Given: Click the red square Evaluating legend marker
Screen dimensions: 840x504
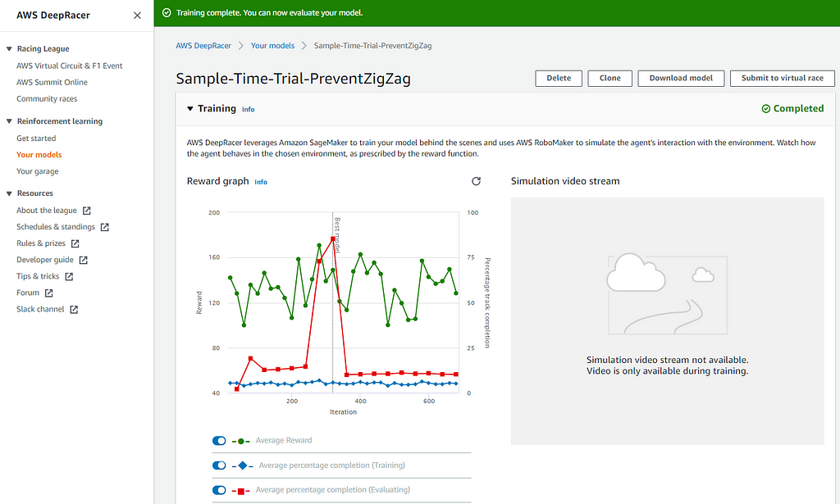Looking at the screenshot, I should (x=241, y=491).
